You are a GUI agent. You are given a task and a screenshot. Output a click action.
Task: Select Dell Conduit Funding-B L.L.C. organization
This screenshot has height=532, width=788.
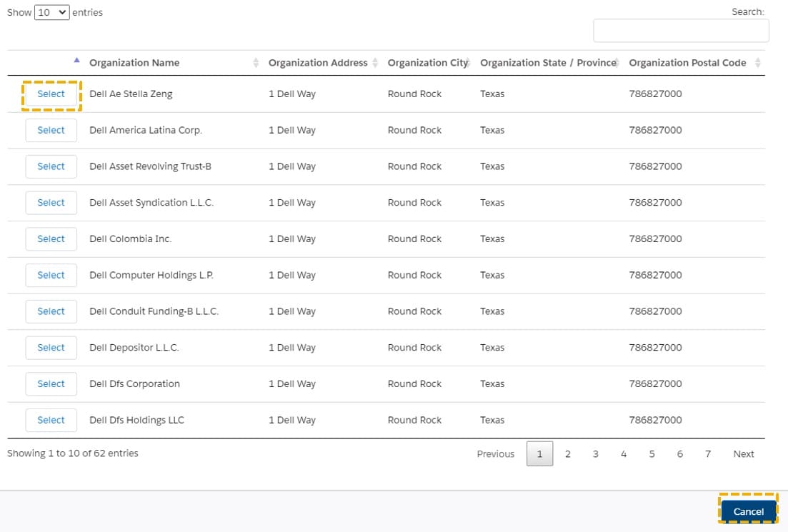[x=51, y=311]
